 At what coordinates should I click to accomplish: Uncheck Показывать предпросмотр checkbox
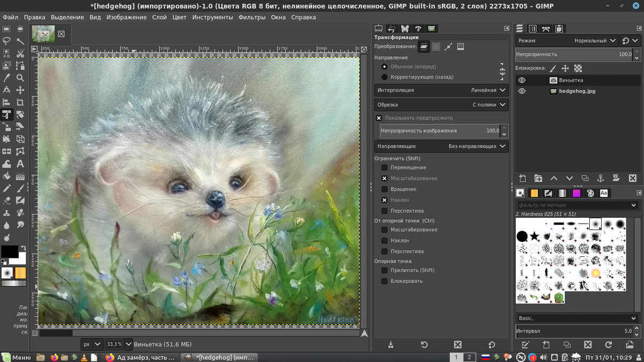[x=379, y=118]
